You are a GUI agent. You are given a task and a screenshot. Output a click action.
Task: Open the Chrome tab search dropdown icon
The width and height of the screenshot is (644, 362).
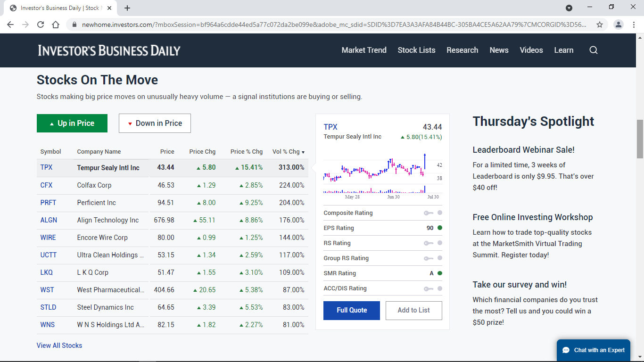569,8
